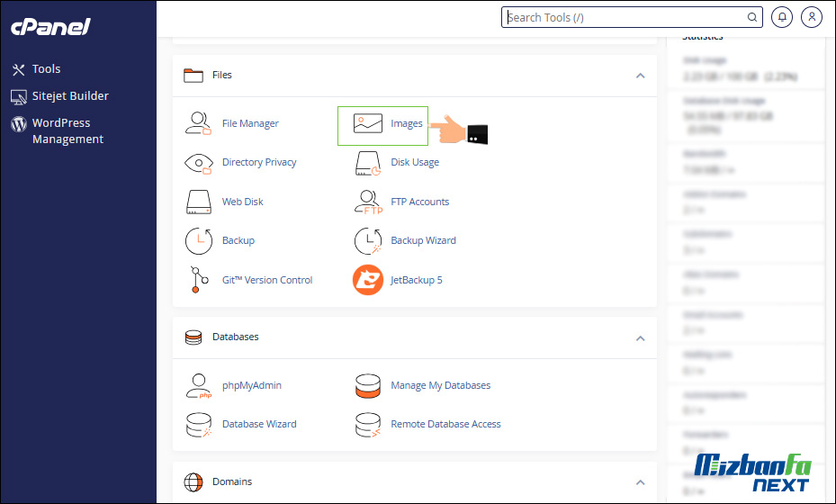This screenshot has height=504, width=836.
Task: Open the JetBackup 5 orange icon
Action: pyautogui.click(x=367, y=280)
